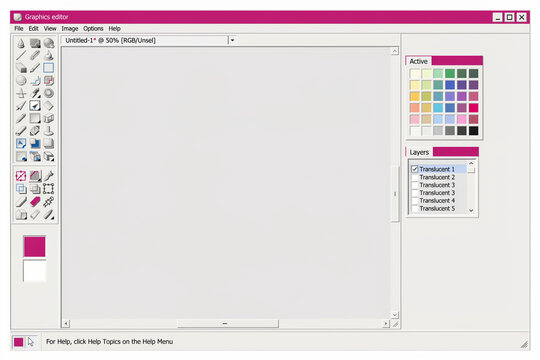The width and height of the screenshot is (540, 360).
Task: Select the blue outlined rectangle tool
Action: coord(49,68)
